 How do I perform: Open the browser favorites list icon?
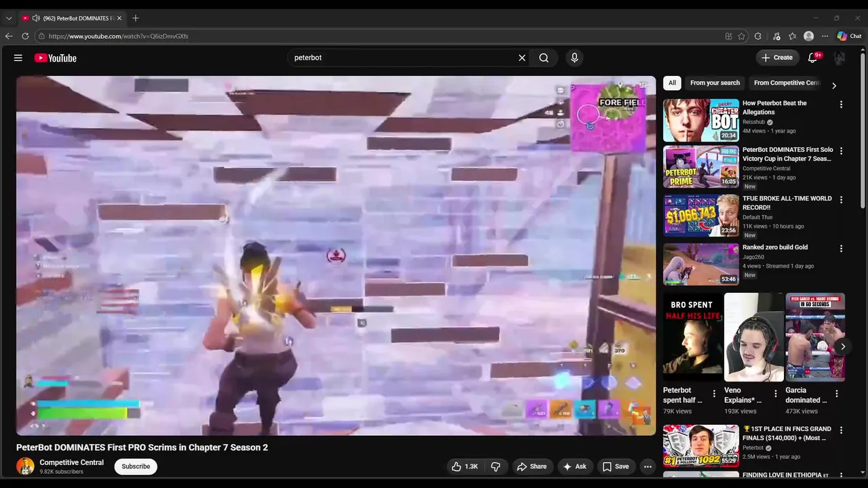coord(792,36)
